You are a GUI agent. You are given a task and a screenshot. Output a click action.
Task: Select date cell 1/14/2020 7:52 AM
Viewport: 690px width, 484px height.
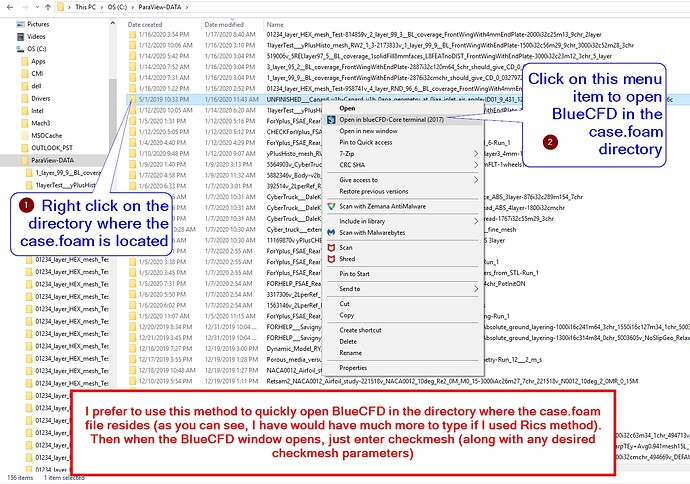(164, 67)
